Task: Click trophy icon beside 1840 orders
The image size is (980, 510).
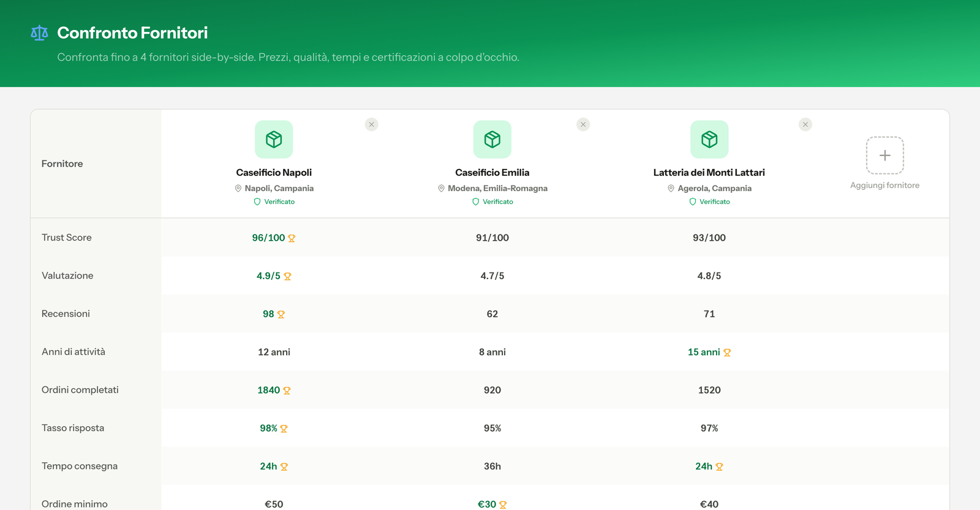Action: 287,391
